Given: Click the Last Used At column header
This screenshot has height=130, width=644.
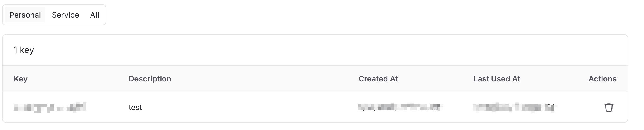Looking at the screenshot, I should click(497, 79).
